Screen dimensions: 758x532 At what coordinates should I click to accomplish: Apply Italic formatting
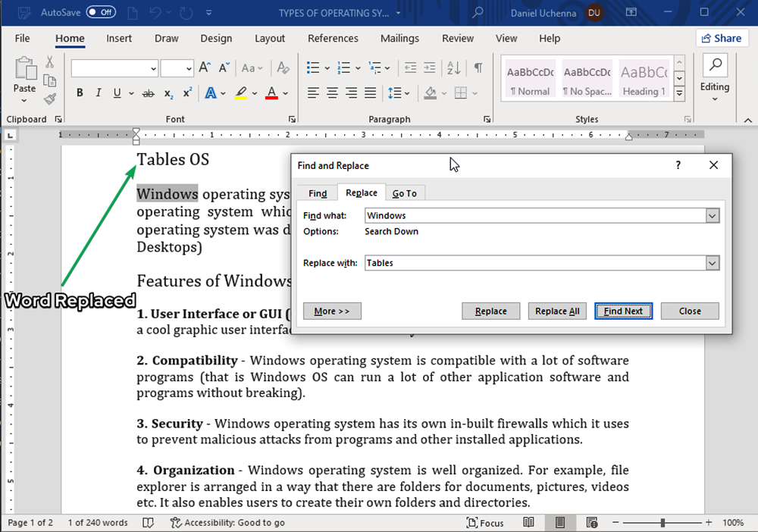click(99, 93)
